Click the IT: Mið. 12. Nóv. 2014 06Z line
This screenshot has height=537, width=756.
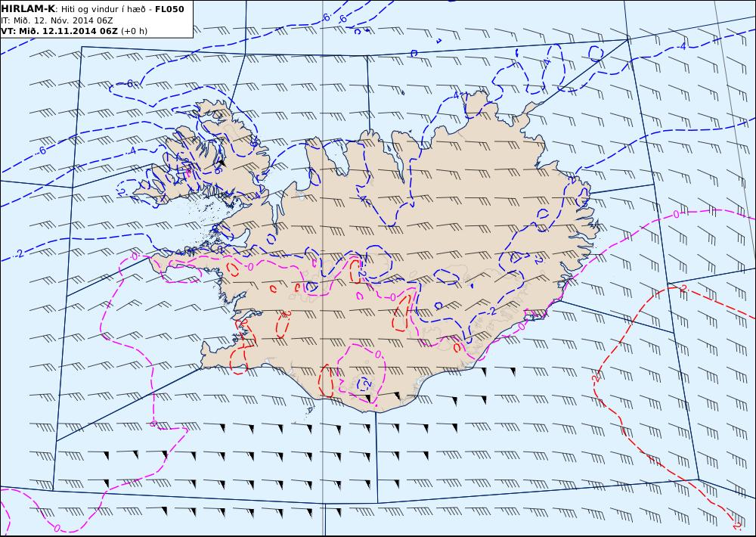(x=57, y=20)
